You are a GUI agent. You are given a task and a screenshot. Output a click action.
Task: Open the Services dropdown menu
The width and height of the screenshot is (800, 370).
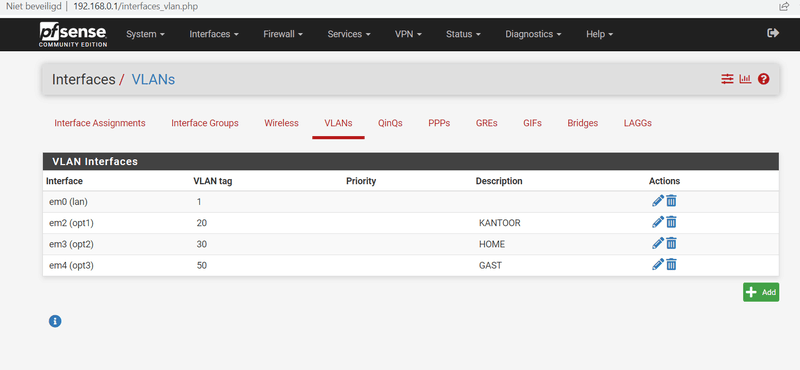tap(349, 34)
